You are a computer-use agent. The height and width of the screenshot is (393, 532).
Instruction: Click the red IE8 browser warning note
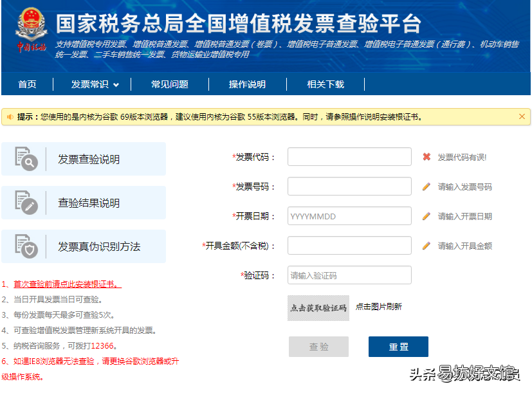pos(90,369)
